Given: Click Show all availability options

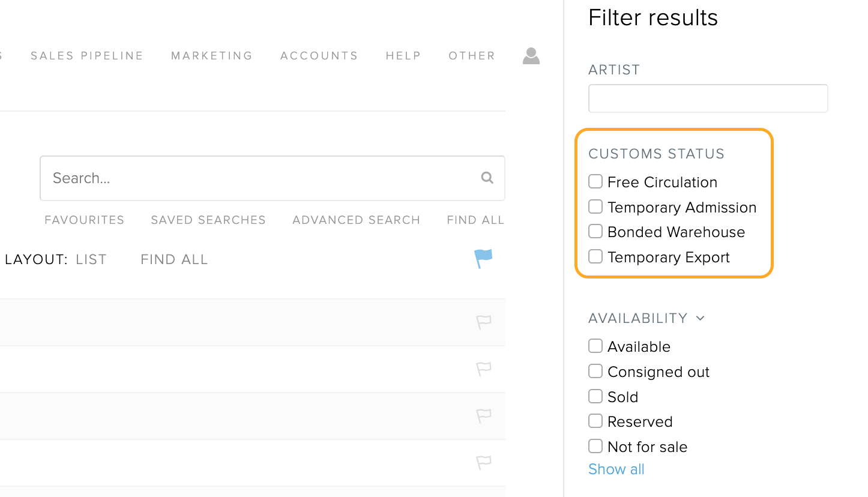Looking at the screenshot, I should [616, 469].
